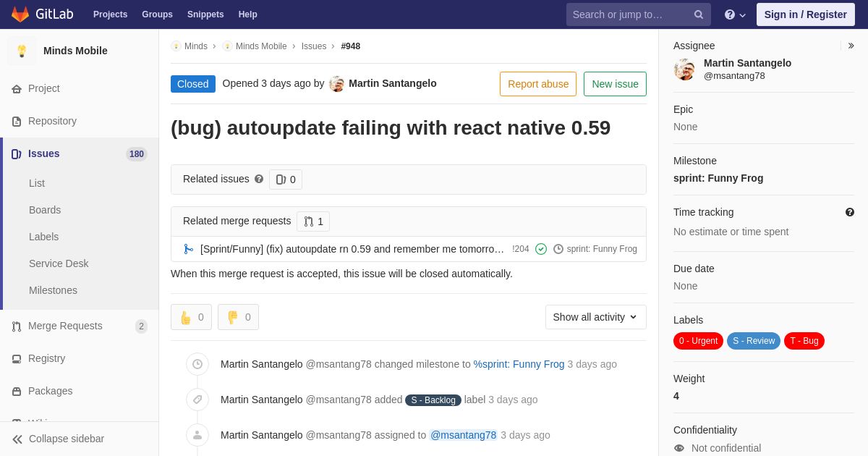Screen dimensions: 868x456
Task: Open the help question mark menu
Action: [x=735, y=14]
